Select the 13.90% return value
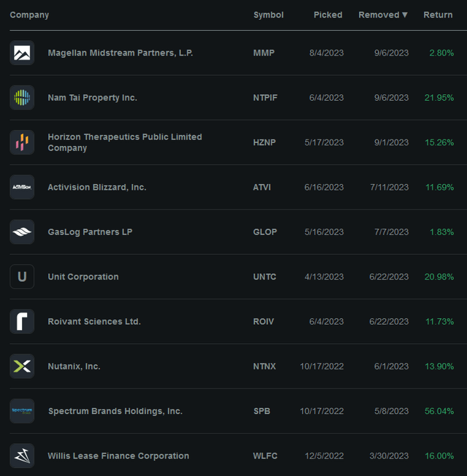 click(x=439, y=366)
